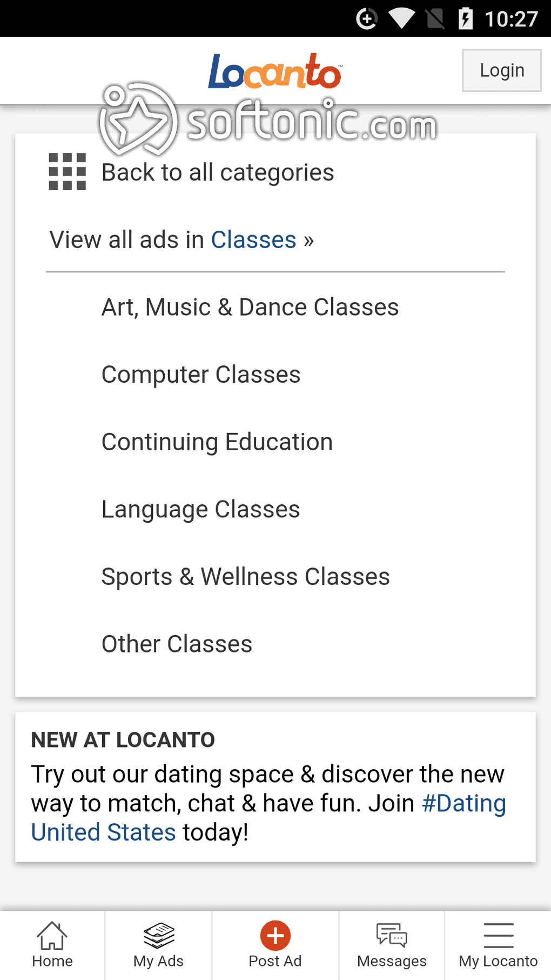The width and height of the screenshot is (551, 980).
Task: Open the My Ads stacked papers icon
Action: (x=159, y=936)
